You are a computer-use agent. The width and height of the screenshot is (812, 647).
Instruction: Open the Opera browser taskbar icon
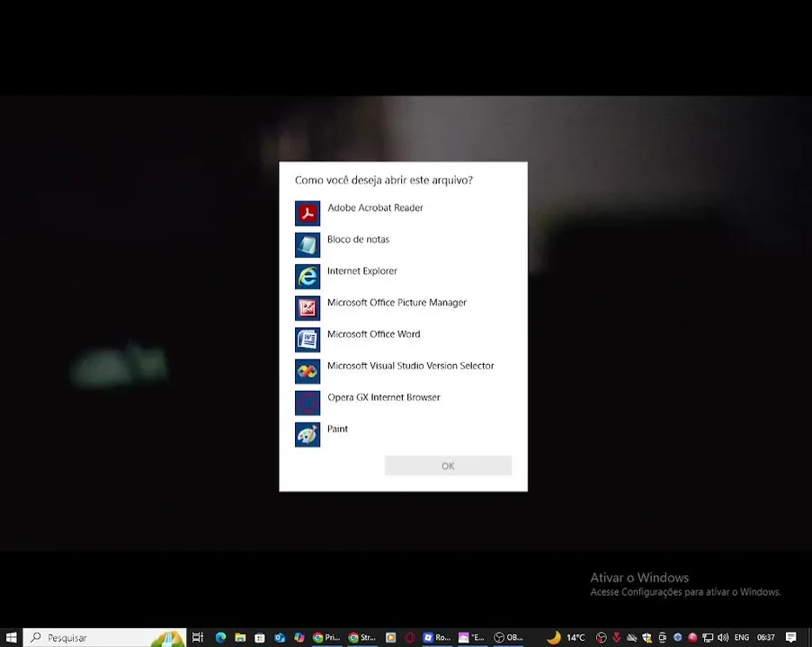pos(410,637)
